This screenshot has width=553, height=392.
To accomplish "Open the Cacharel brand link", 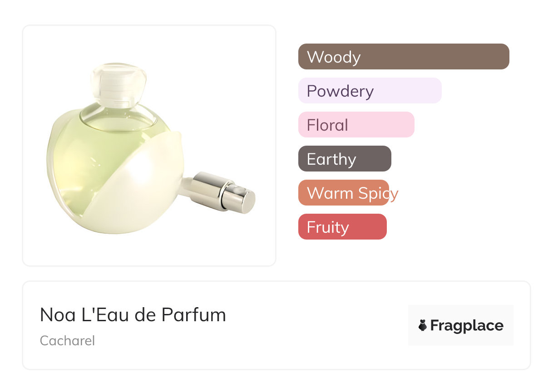I will [68, 341].
